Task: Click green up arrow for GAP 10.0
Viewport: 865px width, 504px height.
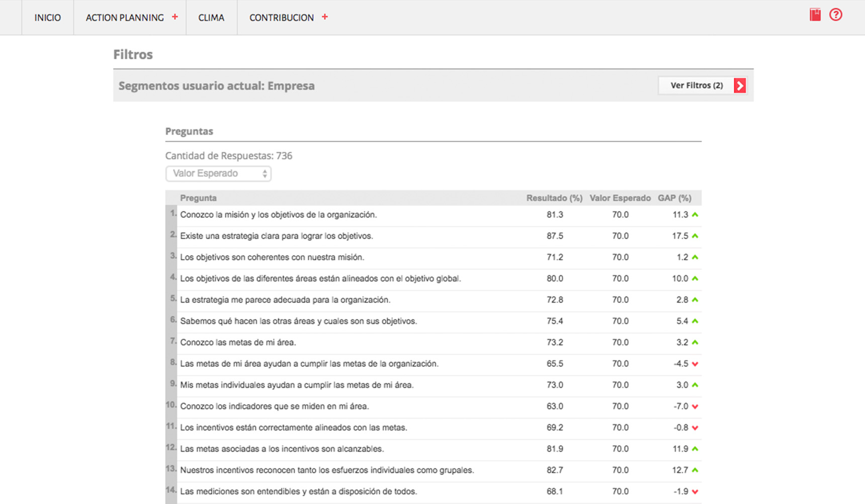Action: pos(695,278)
